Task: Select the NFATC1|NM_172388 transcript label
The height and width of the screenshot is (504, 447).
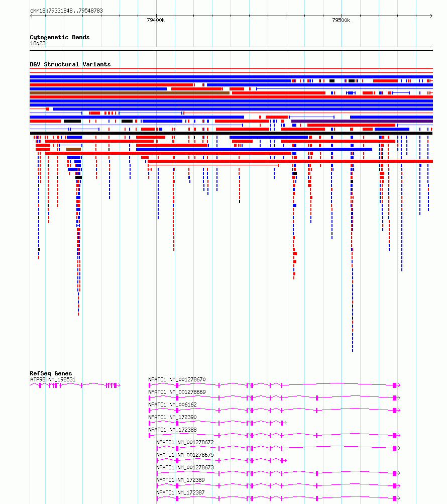Action: click(x=172, y=430)
